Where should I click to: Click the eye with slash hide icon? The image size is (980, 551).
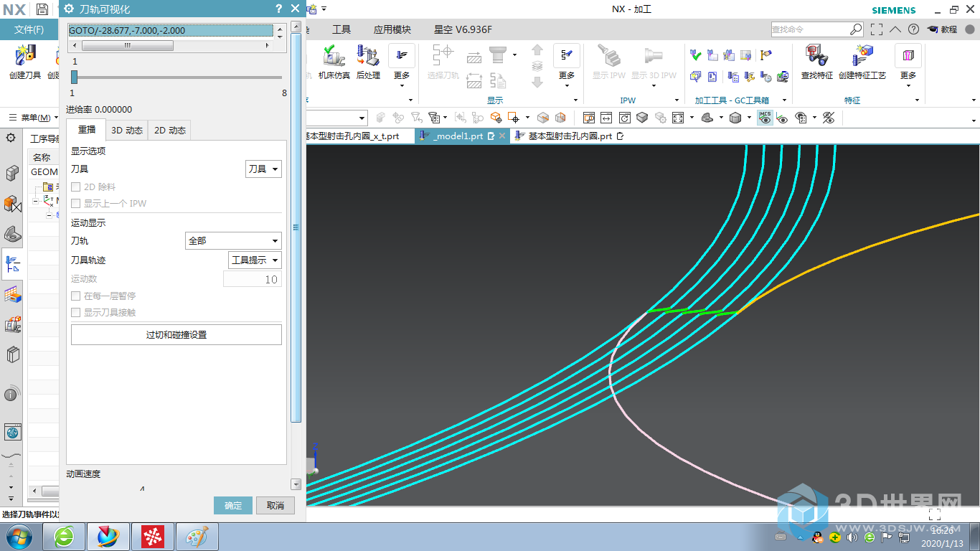pyautogui.click(x=829, y=118)
